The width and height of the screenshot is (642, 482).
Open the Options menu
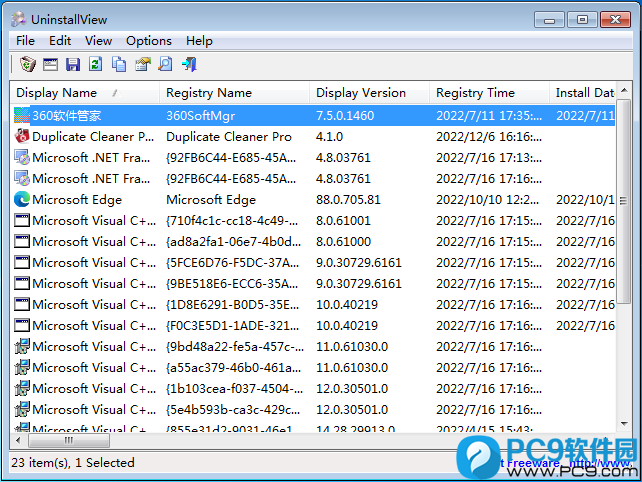coord(149,41)
